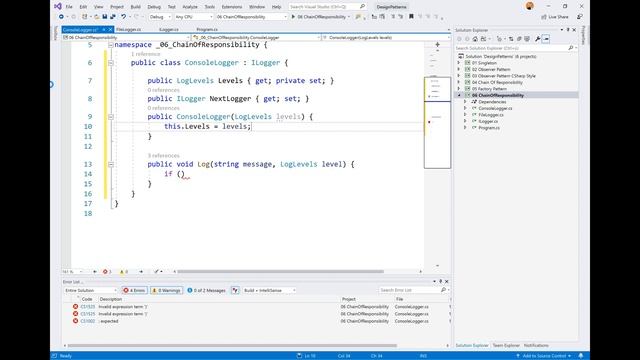Click the Undo toolbar icon
The width and height of the screenshot is (640, 360).
click(123, 17)
